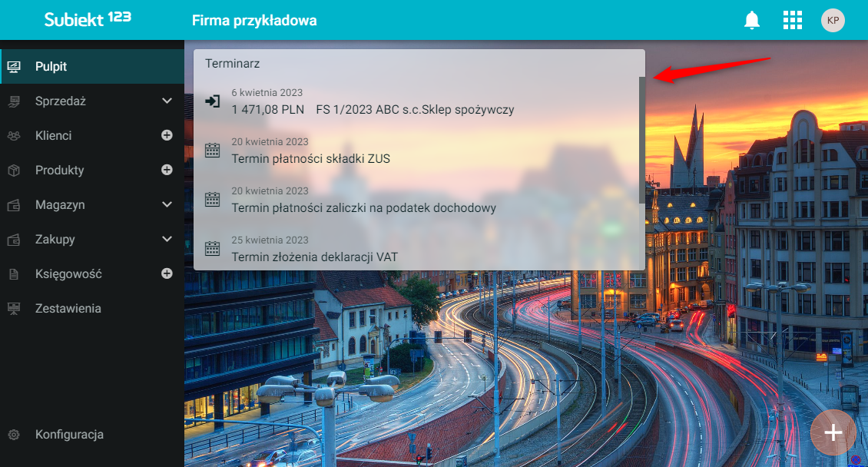The height and width of the screenshot is (467, 868).
Task: Click calendar icon for deklaracja VAT
Action: (x=213, y=248)
